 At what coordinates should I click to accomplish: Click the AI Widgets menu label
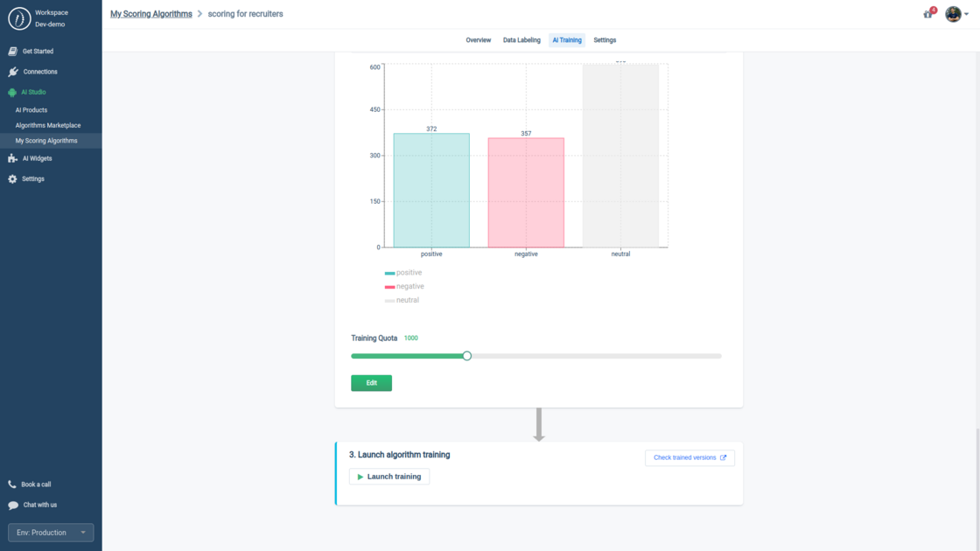coord(37,158)
